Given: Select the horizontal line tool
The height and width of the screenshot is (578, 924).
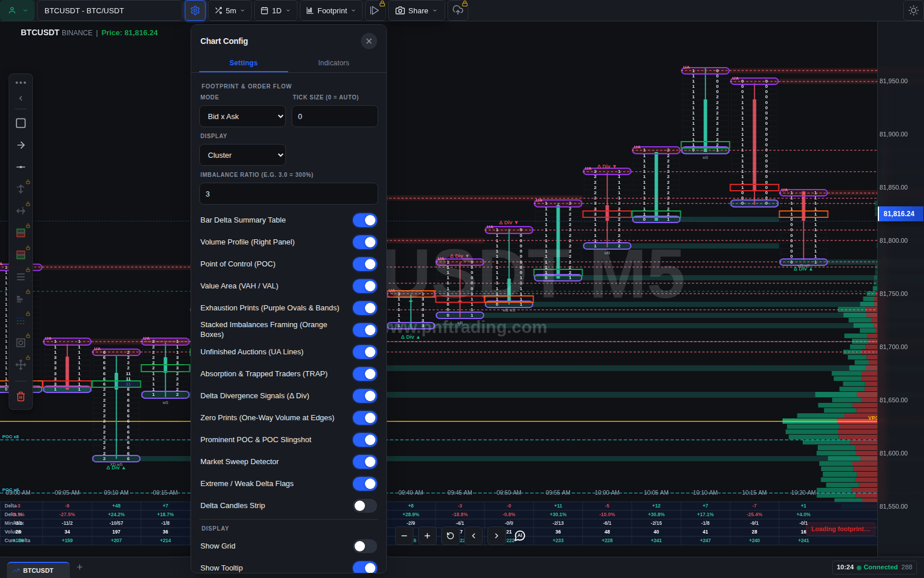Looking at the screenshot, I should pyautogui.click(x=21, y=167).
